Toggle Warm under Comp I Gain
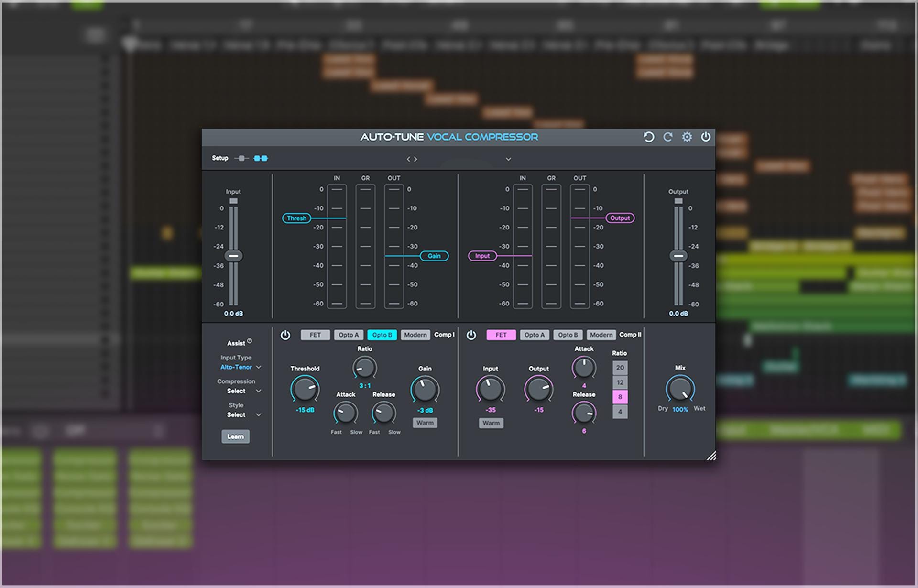Screen dimensions: 918x588 pyautogui.click(x=425, y=423)
